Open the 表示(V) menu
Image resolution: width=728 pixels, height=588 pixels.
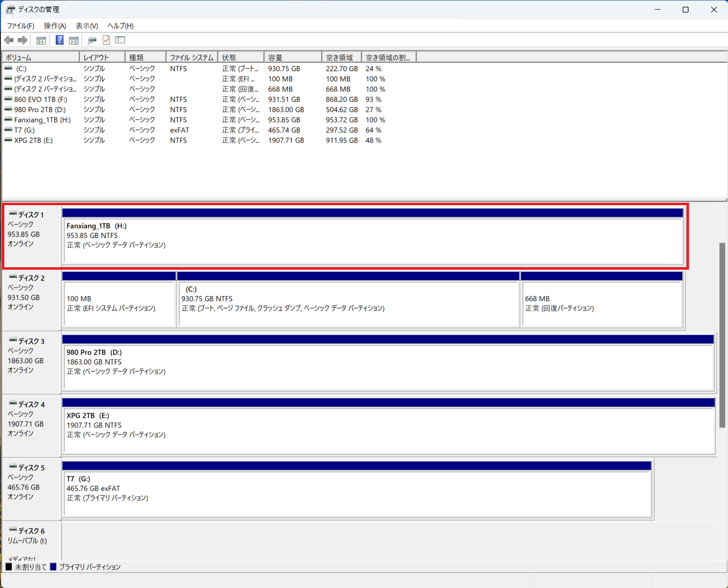87,26
